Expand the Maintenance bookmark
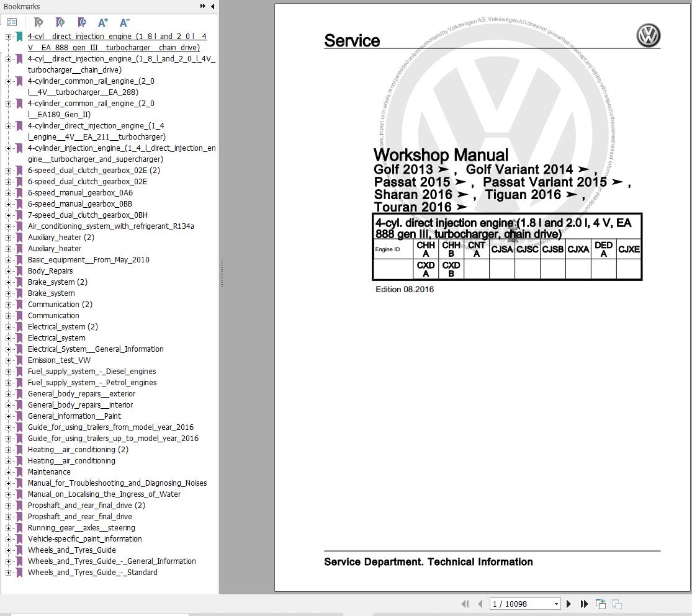Image resolution: width=692 pixels, height=616 pixels. point(9,471)
